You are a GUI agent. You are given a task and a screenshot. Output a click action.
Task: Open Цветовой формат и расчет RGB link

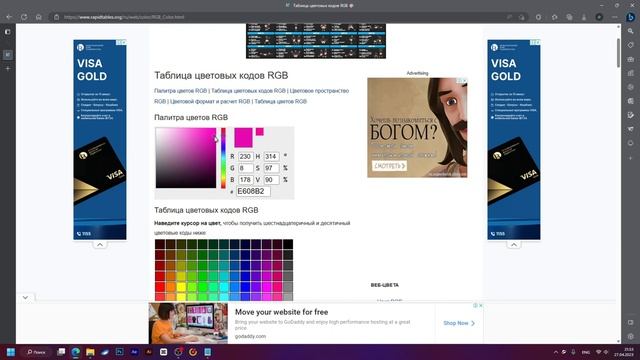pyautogui.click(x=210, y=101)
